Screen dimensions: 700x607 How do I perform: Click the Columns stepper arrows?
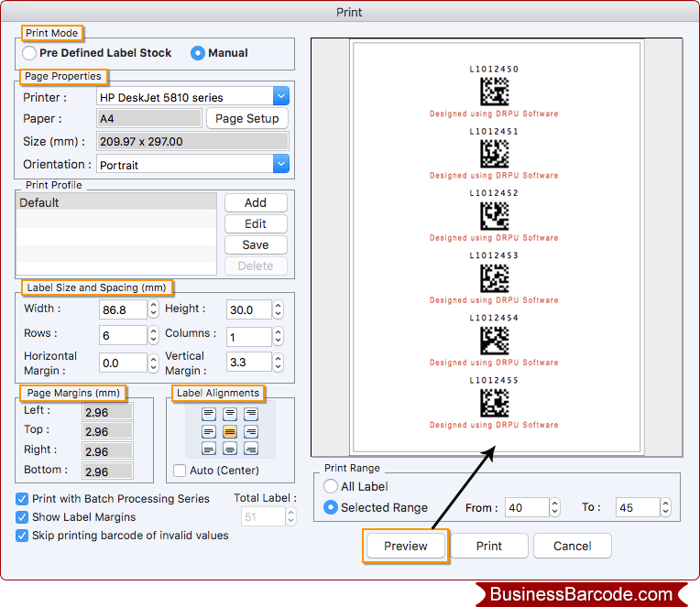(278, 336)
